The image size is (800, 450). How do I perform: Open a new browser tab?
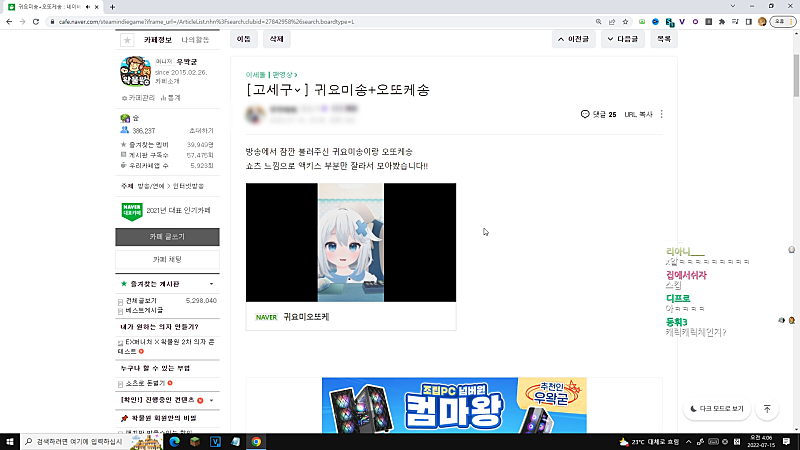tap(112, 7)
